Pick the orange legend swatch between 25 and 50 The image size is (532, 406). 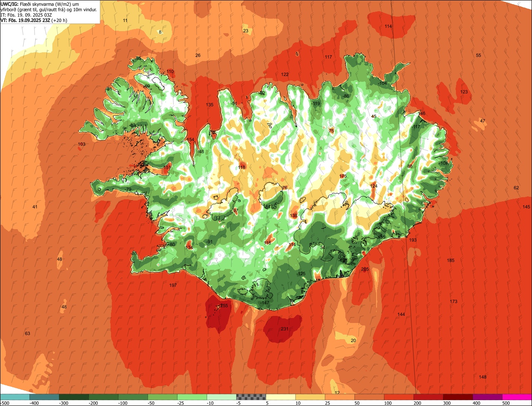click(x=340, y=397)
